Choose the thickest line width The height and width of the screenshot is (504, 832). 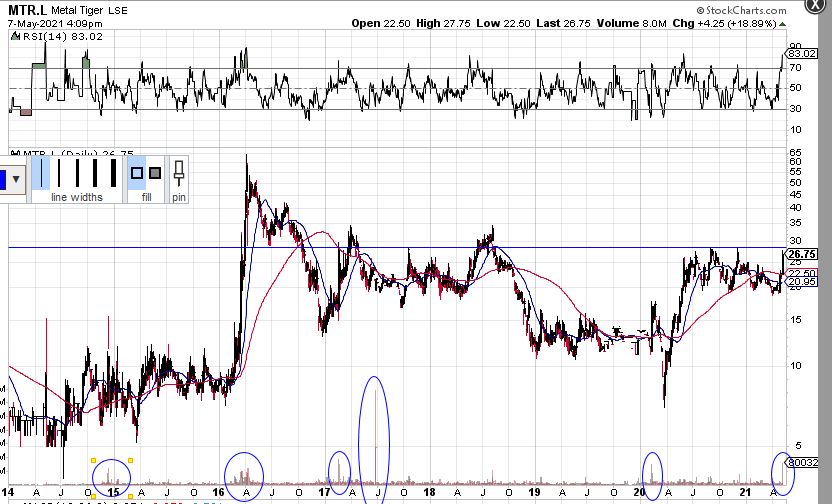point(114,172)
